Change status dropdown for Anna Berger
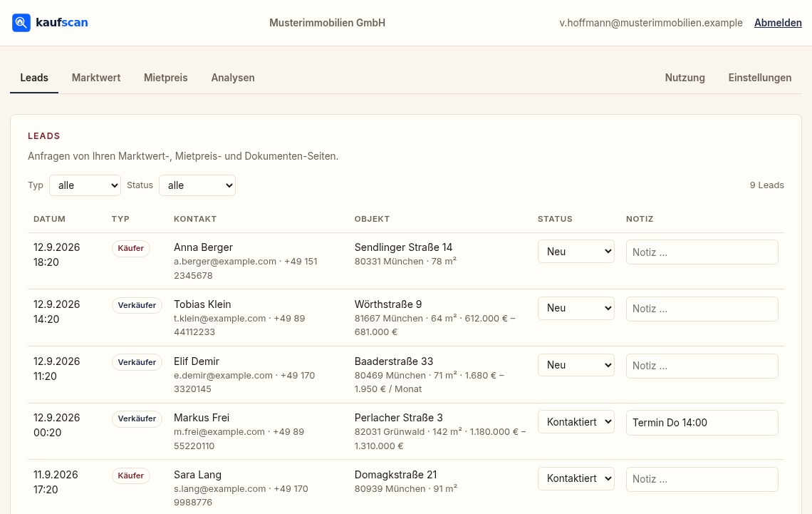Viewport: 812px width, 514px height. pyautogui.click(x=576, y=252)
